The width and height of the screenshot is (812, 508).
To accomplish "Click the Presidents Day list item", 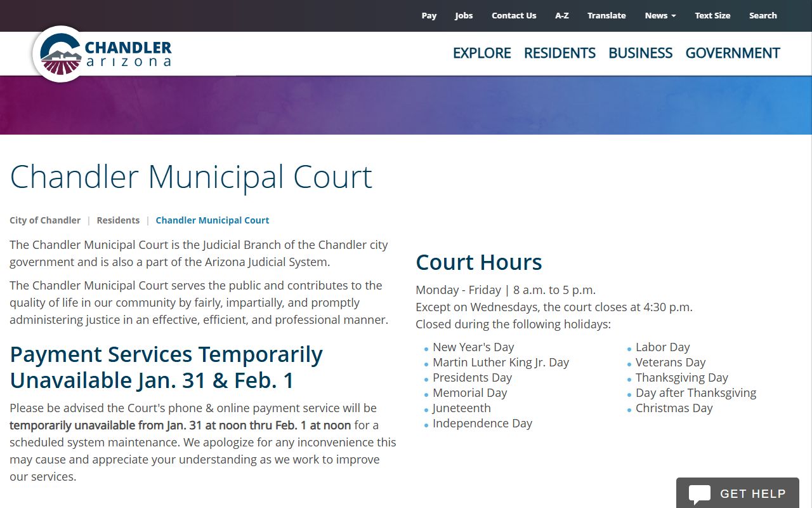I will [x=473, y=378].
